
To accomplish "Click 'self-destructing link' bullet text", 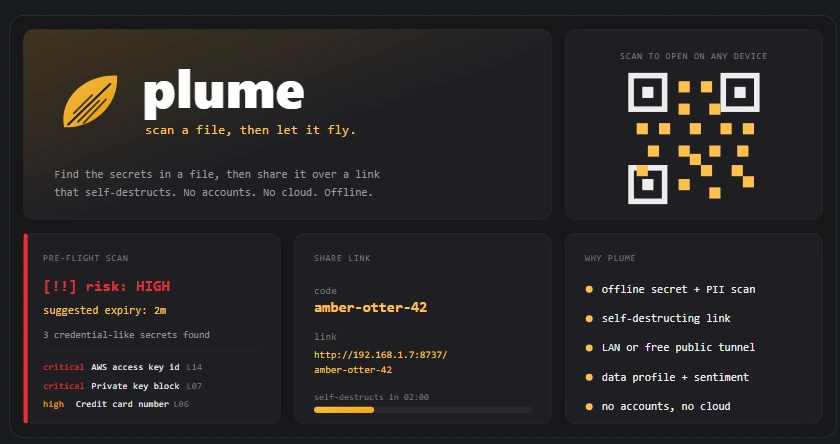I will coord(666,319).
